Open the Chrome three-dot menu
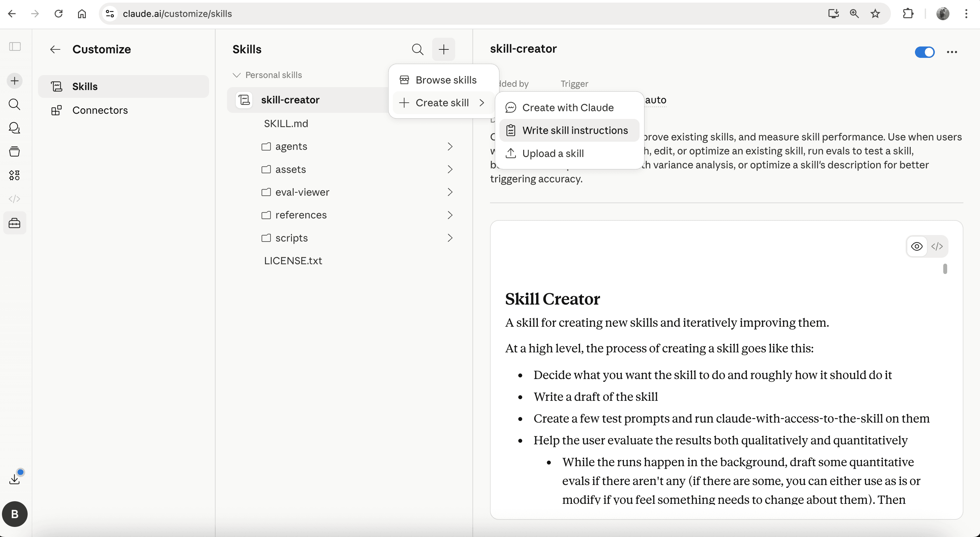Viewport: 980px width, 537px height. point(966,14)
